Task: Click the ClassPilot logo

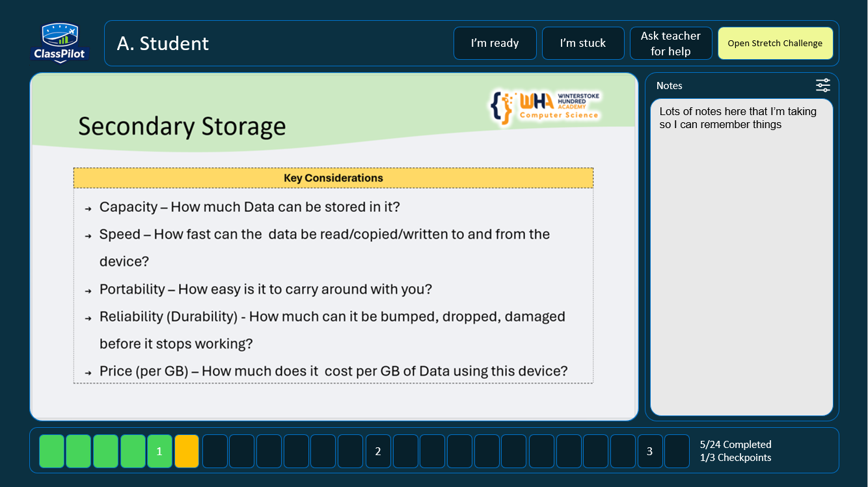Action: (60, 43)
